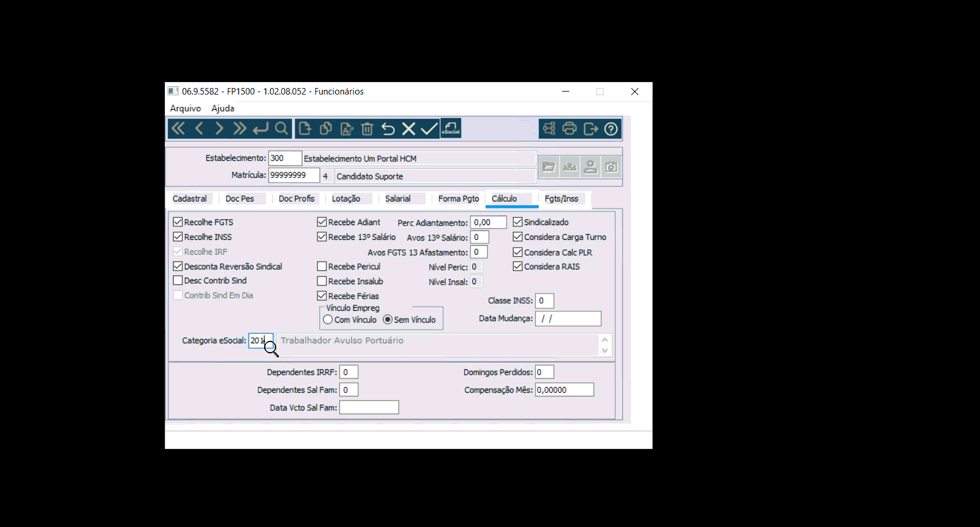Switch to the Fgts/Inss tab

pos(562,199)
